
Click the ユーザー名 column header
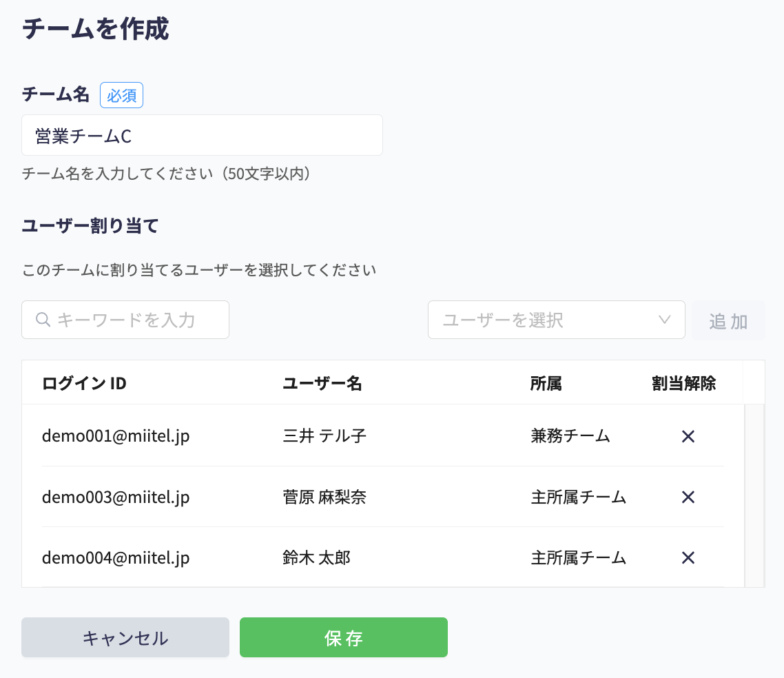[x=322, y=384]
